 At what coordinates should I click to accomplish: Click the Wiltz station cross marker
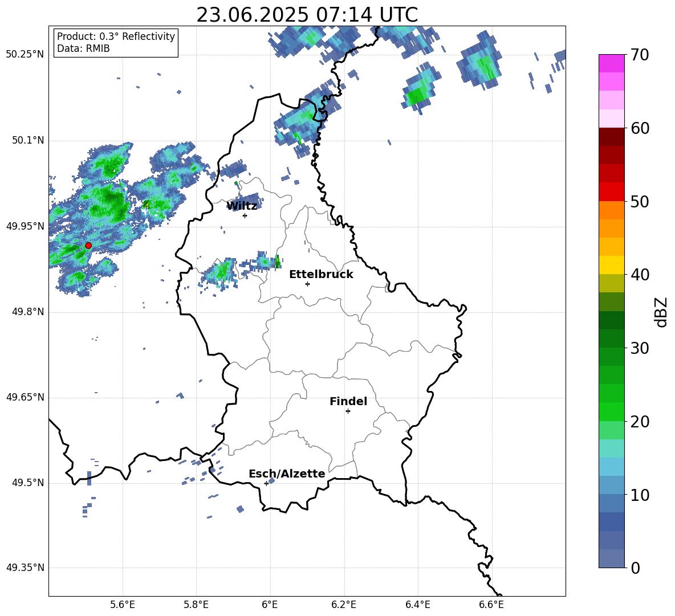click(x=245, y=215)
